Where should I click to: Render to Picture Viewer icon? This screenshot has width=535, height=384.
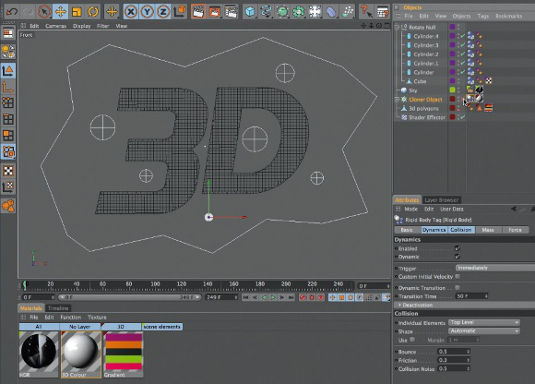[215, 12]
